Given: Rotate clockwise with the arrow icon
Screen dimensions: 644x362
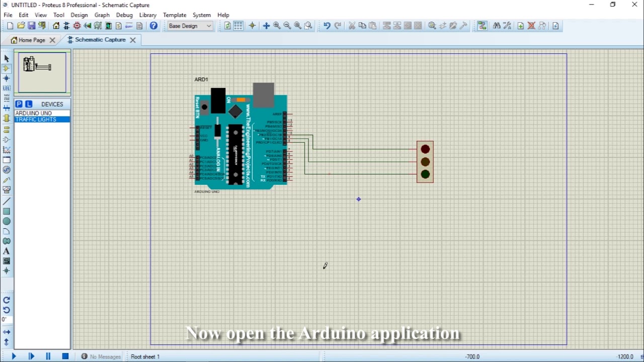Looking at the screenshot, I should point(7,300).
